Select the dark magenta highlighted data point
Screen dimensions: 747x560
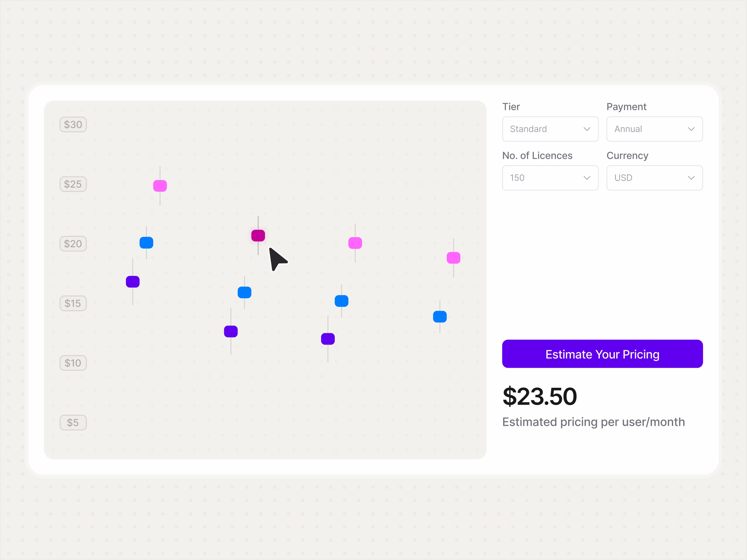click(258, 236)
